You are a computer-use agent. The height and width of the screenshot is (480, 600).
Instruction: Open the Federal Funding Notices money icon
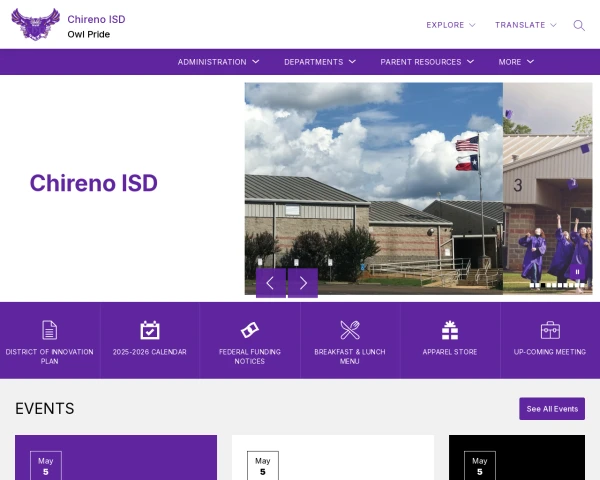(249, 330)
